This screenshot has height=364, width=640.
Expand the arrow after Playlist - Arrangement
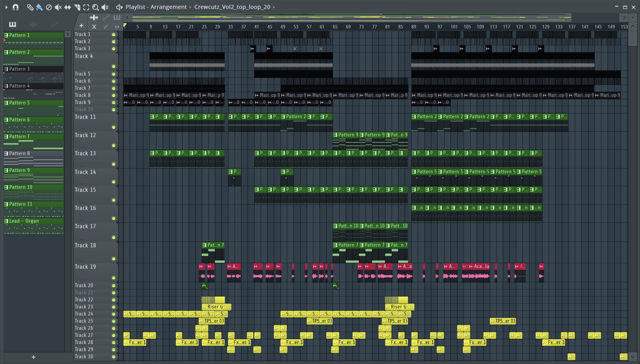[x=190, y=7]
